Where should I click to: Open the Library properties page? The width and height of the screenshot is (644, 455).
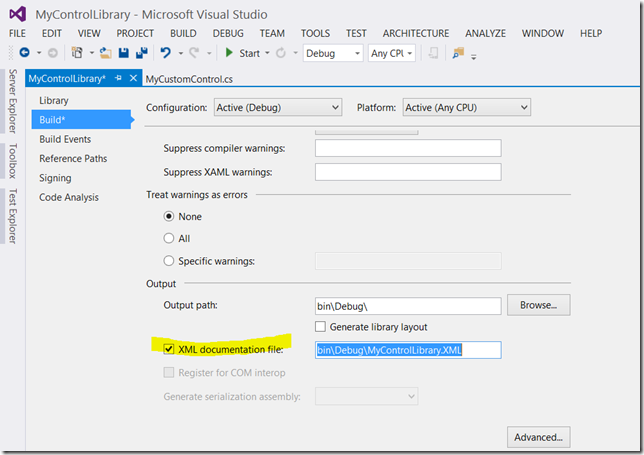click(54, 101)
